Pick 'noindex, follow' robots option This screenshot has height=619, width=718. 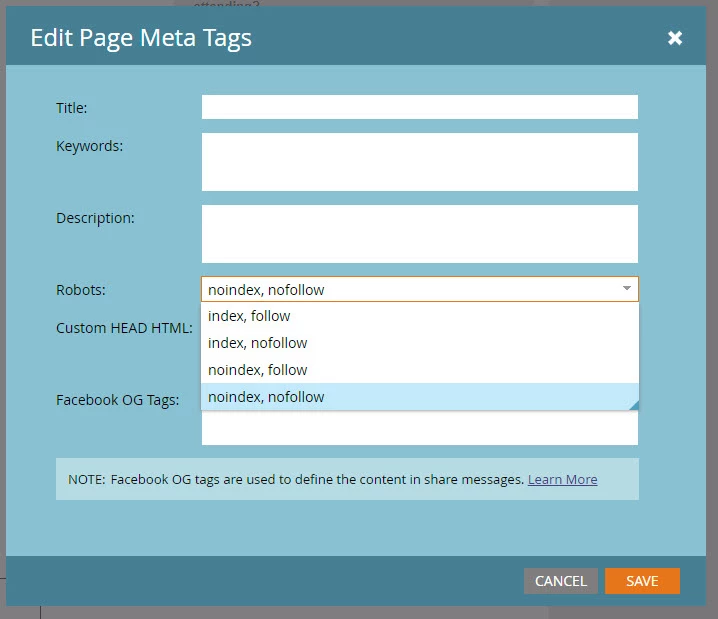click(x=419, y=370)
